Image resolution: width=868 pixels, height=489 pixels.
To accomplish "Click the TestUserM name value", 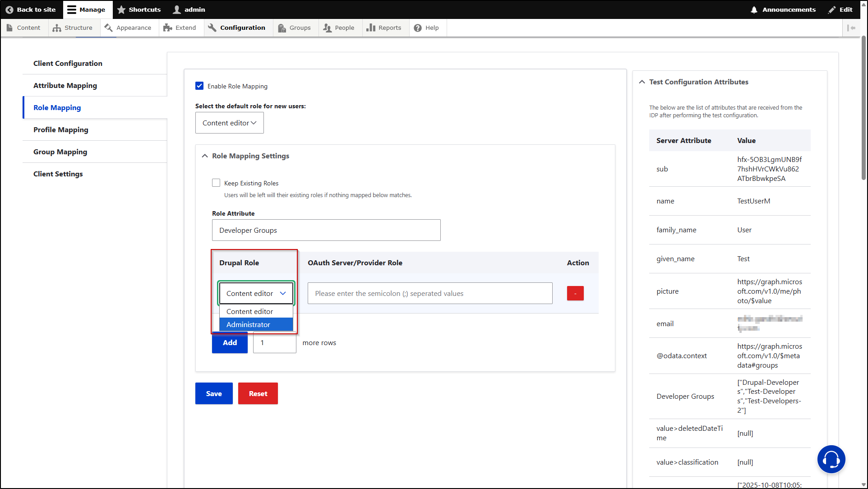I will point(753,201).
